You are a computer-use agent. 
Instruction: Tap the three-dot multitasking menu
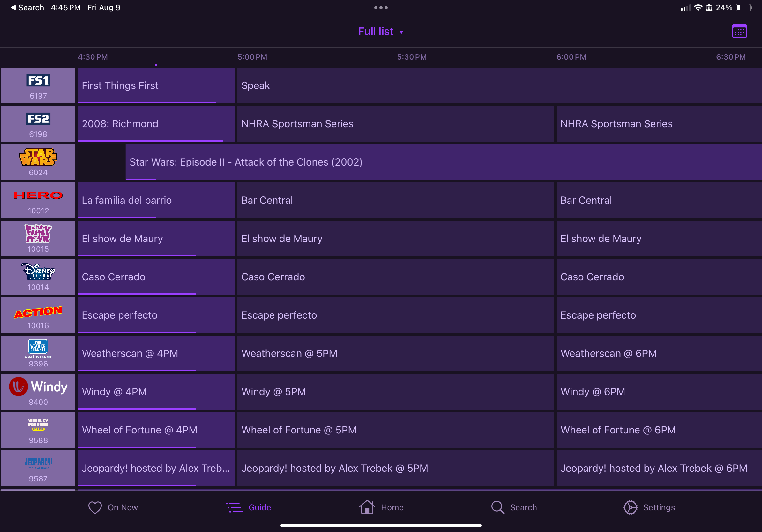[381, 8]
